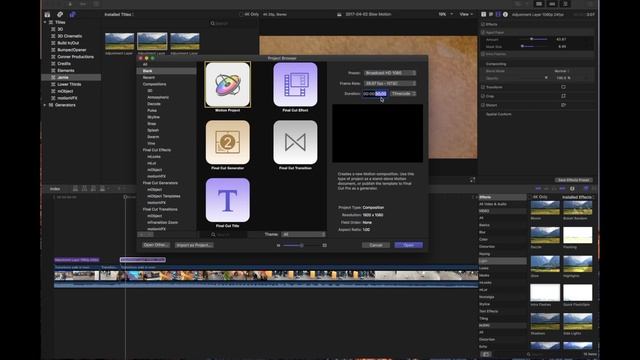
Task: Adjust the Mask Size slider in inspector
Action: [533, 47]
